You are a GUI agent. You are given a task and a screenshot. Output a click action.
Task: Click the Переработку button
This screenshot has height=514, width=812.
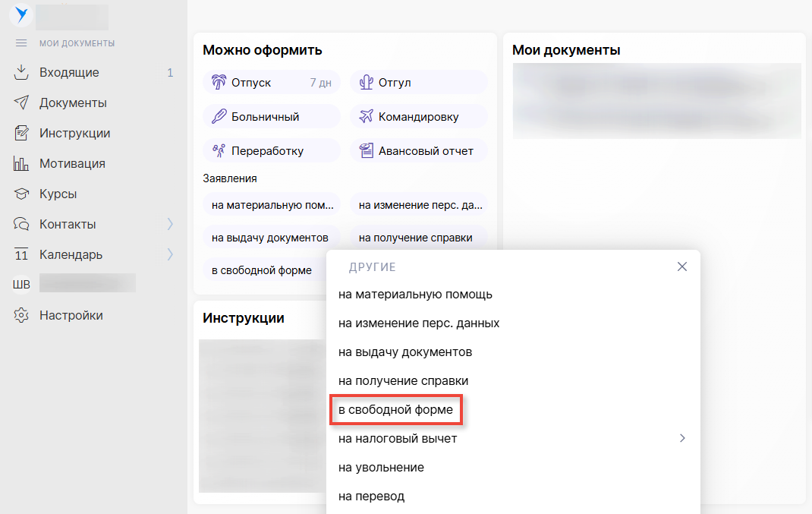pos(271,151)
